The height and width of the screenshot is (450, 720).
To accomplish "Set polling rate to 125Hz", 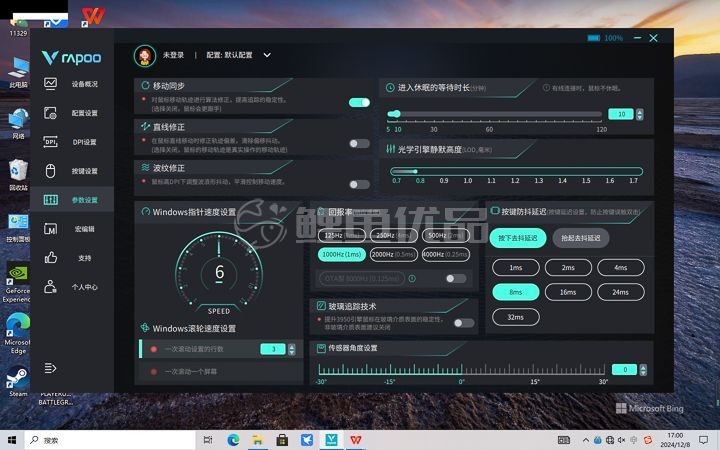I will pyautogui.click(x=341, y=235).
